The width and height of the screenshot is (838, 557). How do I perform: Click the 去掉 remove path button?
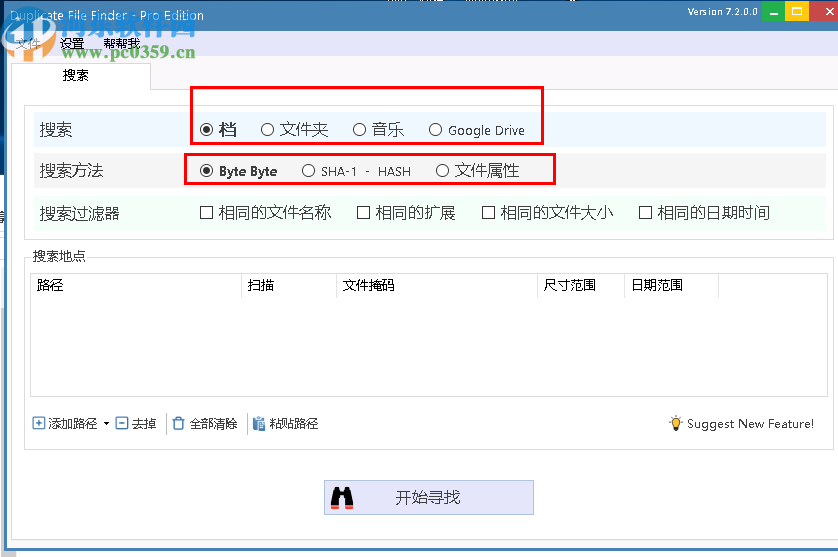[x=136, y=423]
